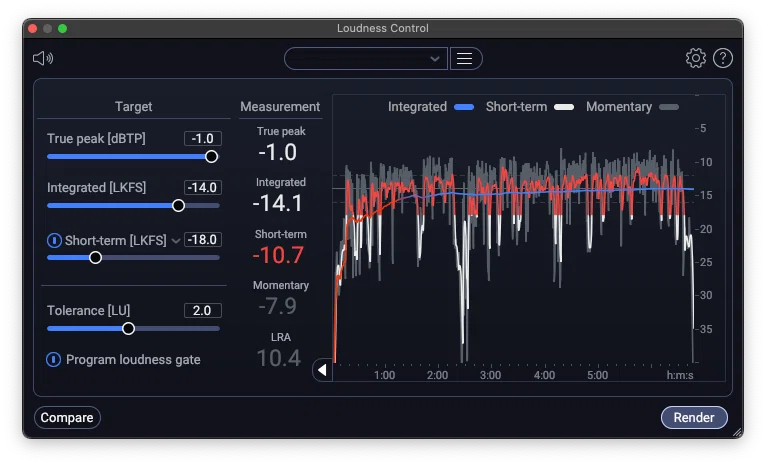Click the True peak slider handle
The width and height of the screenshot is (766, 465).
click(212, 157)
